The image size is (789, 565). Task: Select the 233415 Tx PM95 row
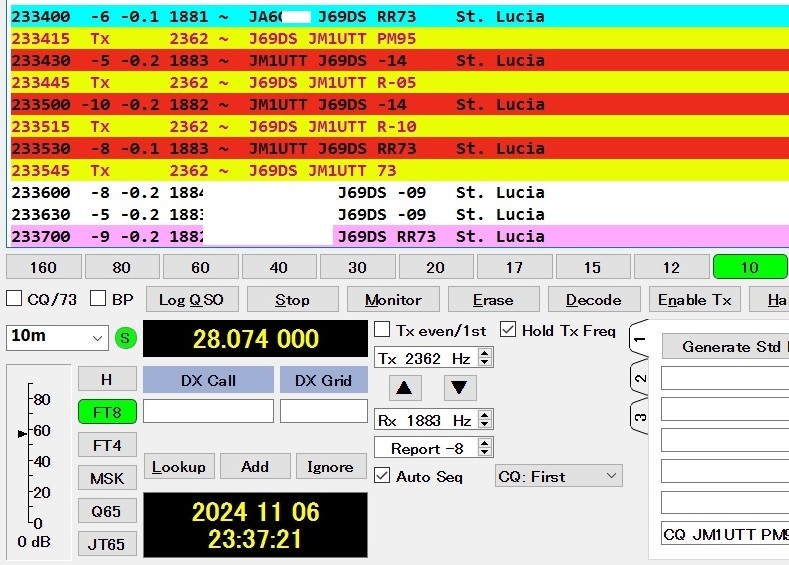click(x=400, y=39)
